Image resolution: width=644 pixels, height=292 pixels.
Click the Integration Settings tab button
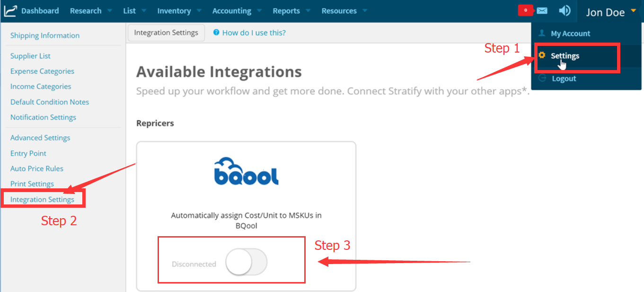(x=166, y=33)
